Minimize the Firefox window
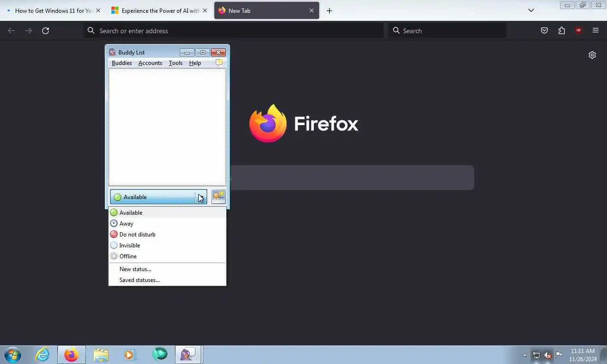 pyautogui.click(x=567, y=5)
